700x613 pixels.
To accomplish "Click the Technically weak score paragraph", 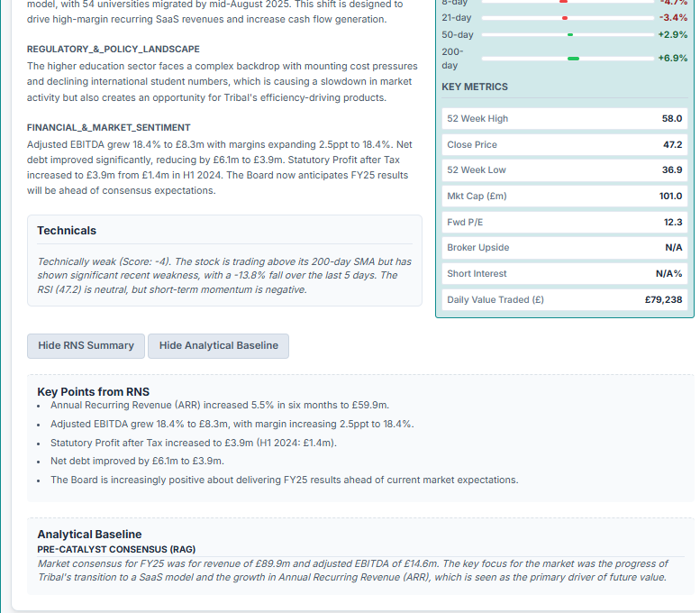I will tap(224, 276).
